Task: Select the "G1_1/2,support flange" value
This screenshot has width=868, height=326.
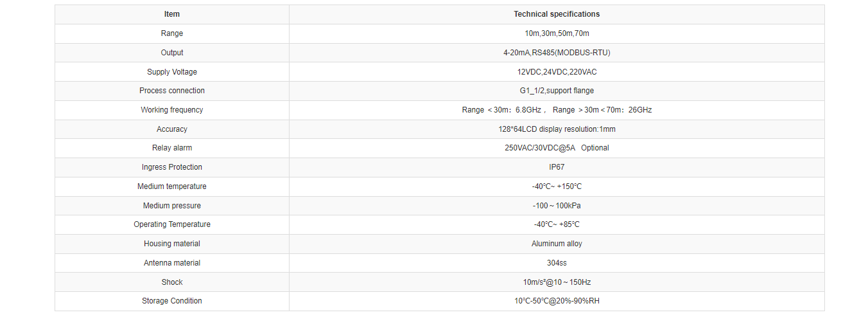Action: 557,91
